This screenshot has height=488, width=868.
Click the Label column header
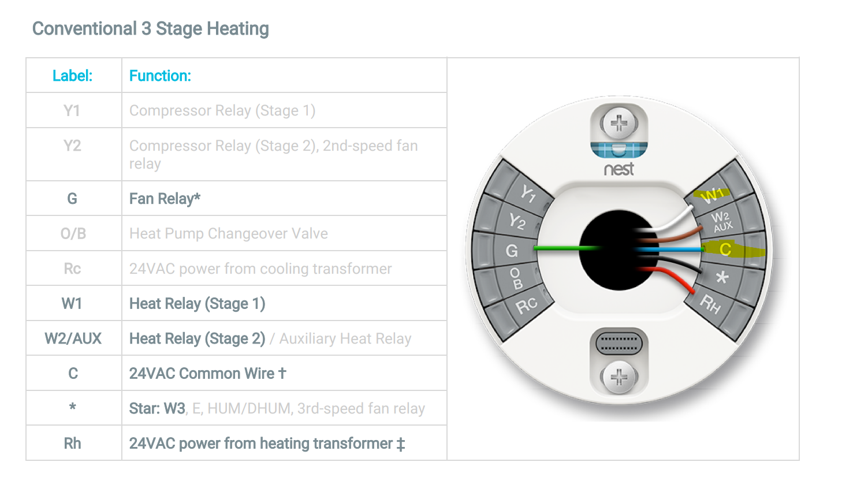click(72, 76)
